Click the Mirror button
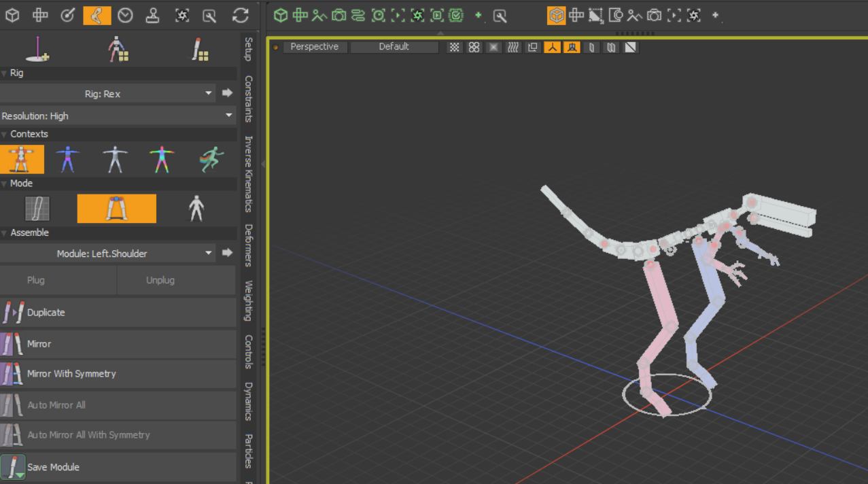Viewport: 868px width, 484px height. 118,344
